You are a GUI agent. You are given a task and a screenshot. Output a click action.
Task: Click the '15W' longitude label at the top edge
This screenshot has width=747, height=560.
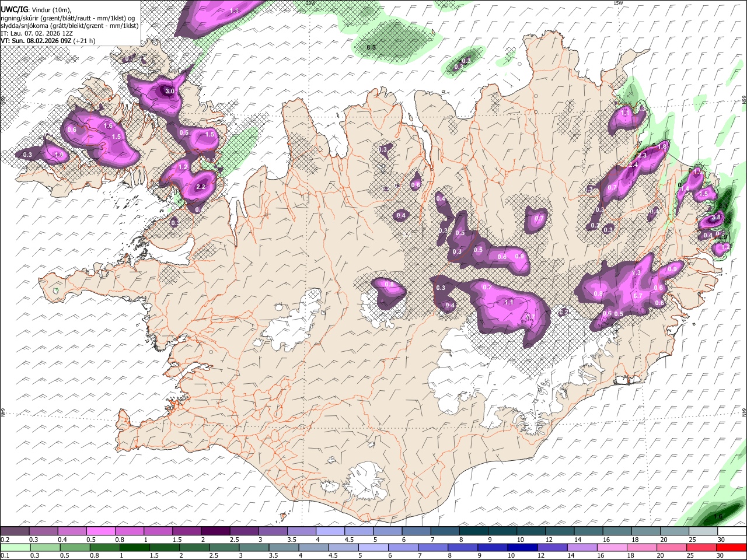[618, 3]
